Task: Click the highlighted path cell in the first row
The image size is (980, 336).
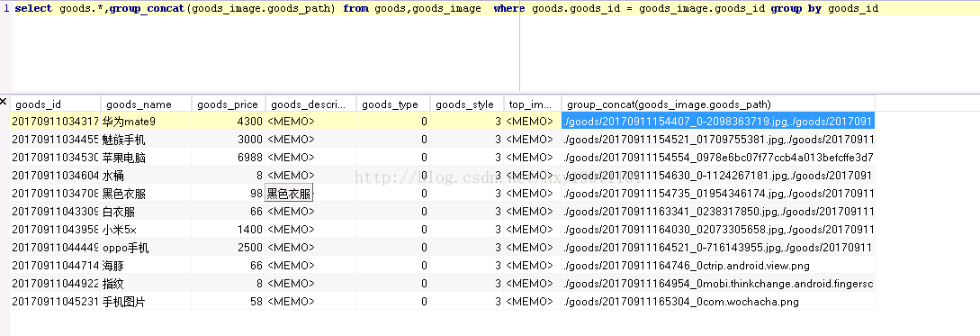Action: coord(718,122)
